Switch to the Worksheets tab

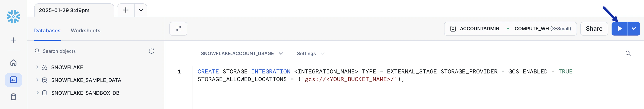[x=86, y=30]
